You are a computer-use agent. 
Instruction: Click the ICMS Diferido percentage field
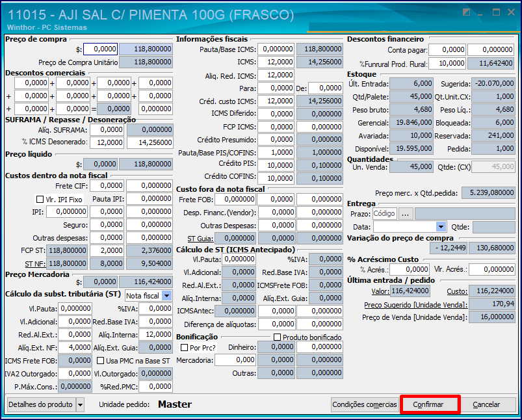(x=276, y=114)
